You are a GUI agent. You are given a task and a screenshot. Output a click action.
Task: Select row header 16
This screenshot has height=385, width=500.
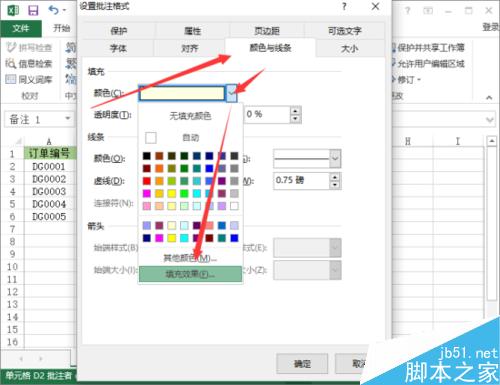pos(12,342)
